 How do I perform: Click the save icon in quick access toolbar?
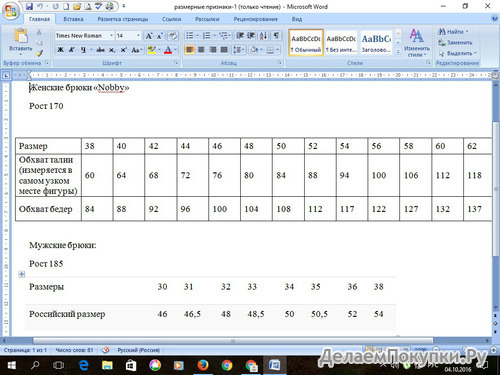tap(29, 6)
